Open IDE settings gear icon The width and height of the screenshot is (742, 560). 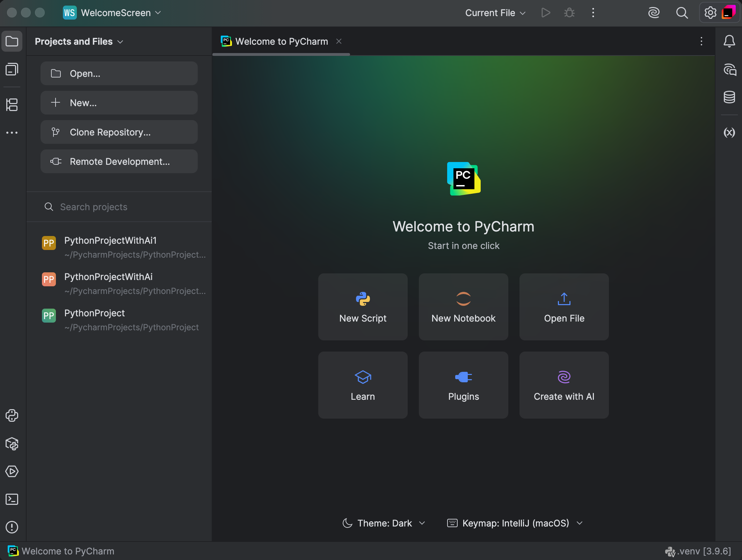point(710,13)
